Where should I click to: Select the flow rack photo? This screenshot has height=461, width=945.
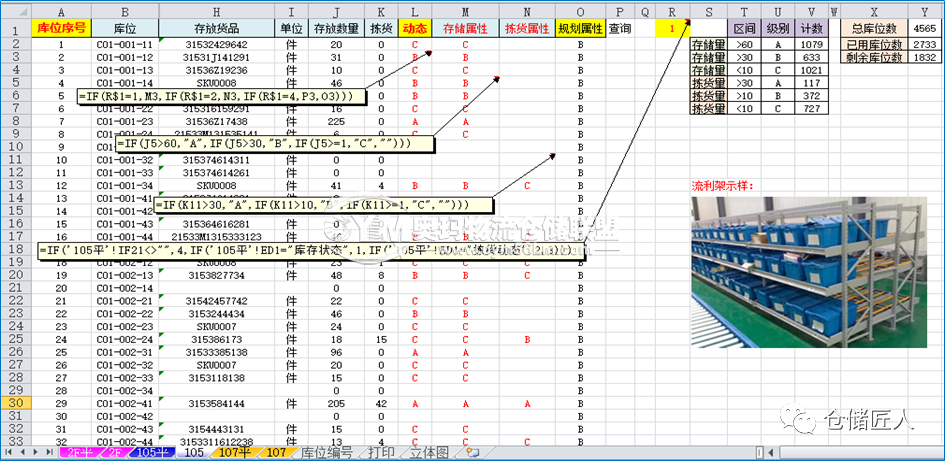tap(809, 272)
